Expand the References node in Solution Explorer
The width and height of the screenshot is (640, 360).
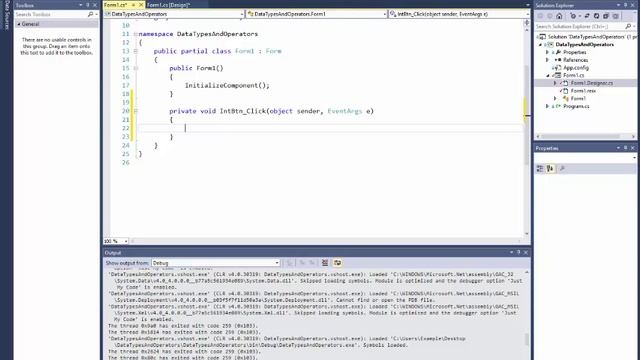[x=548, y=60]
